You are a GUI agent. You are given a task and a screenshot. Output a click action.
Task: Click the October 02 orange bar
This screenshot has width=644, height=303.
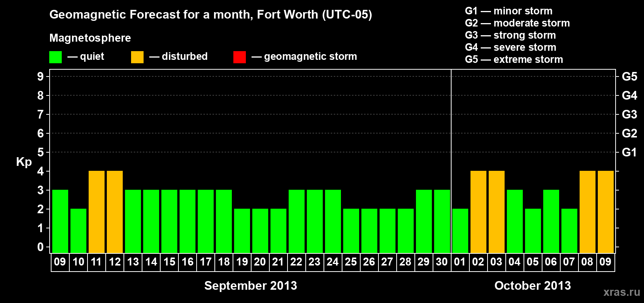478,212
